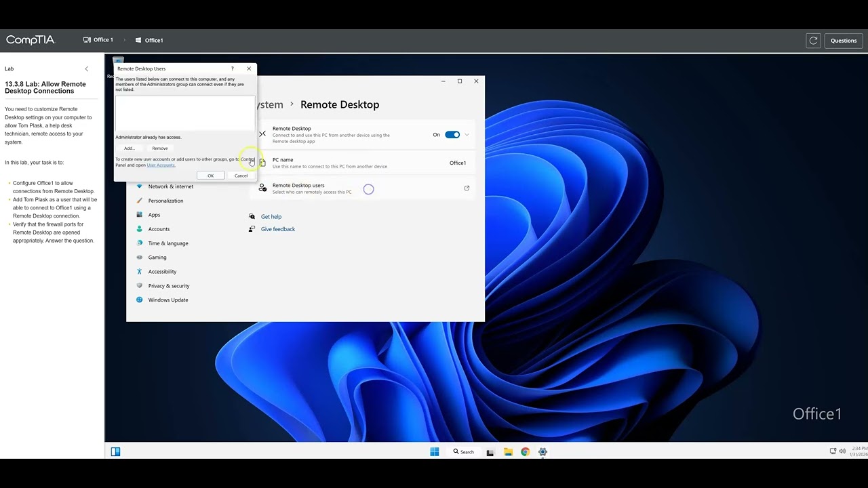This screenshot has height=488, width=868.
Task: Maximize the Settings window
Action: (x=460, y=81)
